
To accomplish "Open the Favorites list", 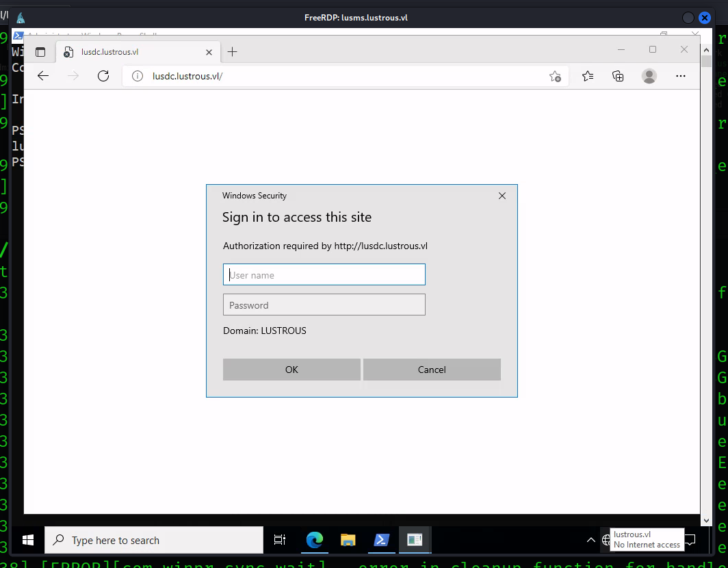I will pyautogui.click(x=588, y=76).
